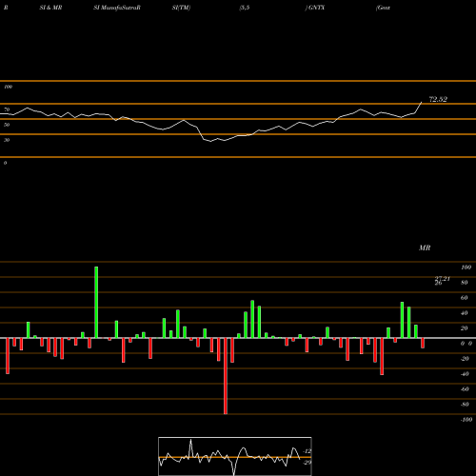476x476 pixels.
Task: Click the MR axis label -100
Action: (x=466, y=420)
